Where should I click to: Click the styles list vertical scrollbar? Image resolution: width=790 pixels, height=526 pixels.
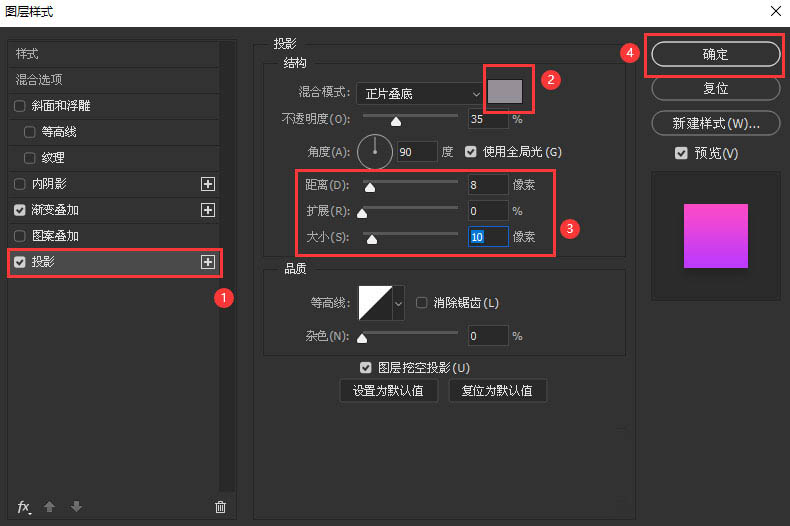tap(228, 266)
